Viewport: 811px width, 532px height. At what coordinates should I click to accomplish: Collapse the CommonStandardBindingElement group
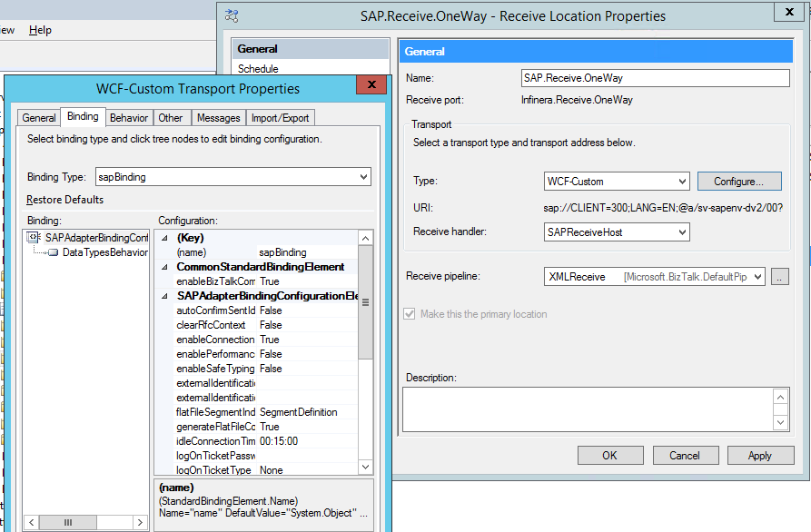coord(164,267)
